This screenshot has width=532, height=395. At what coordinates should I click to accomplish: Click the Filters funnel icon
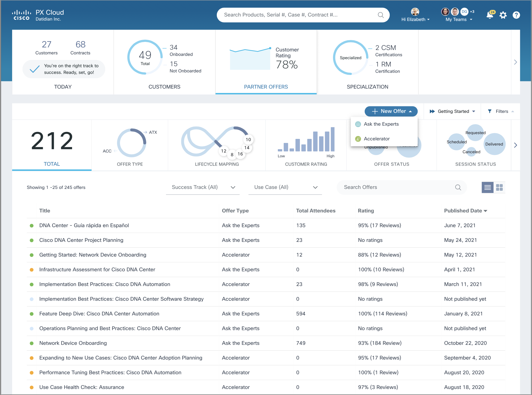click(x=490, y=111)
